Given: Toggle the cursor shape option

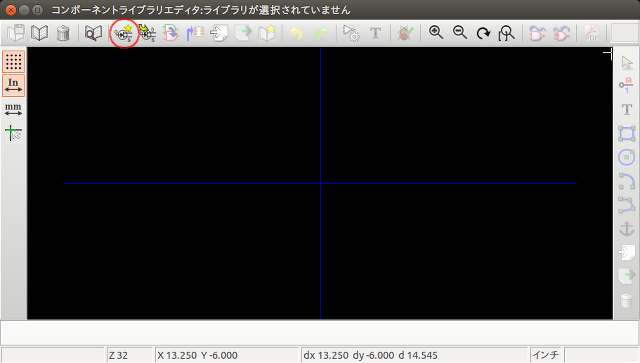Looking at the screenshot, I should (13, 133).
